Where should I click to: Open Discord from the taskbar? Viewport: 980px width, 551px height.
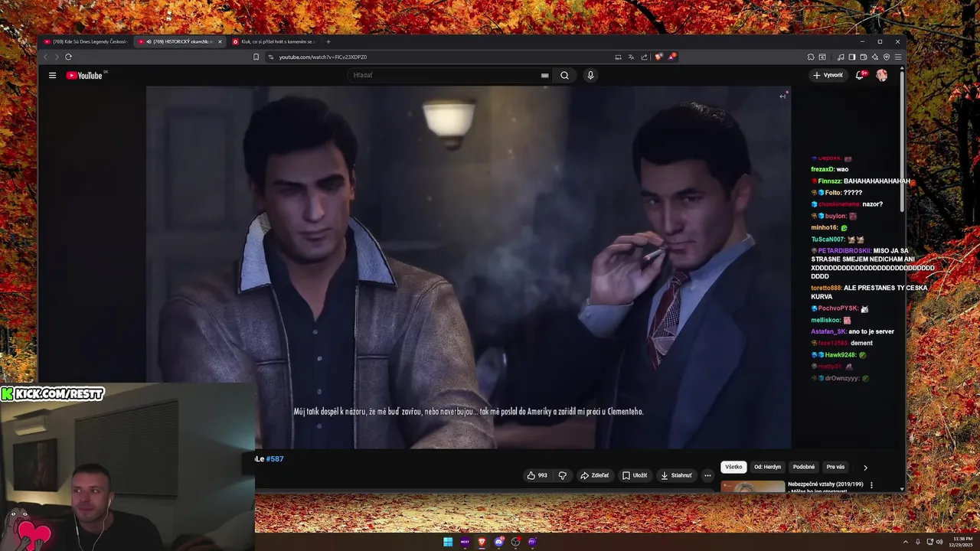(x=499, y=542)
